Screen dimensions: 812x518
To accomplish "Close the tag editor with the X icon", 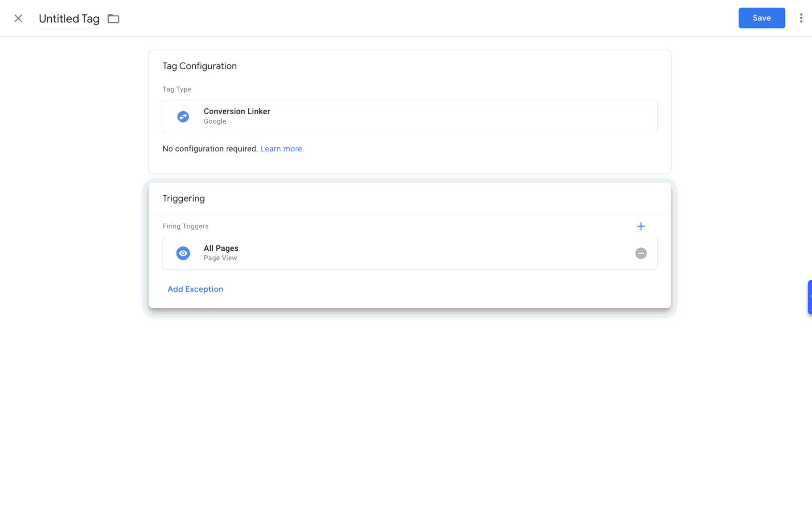I will click(x=18, y=18).
